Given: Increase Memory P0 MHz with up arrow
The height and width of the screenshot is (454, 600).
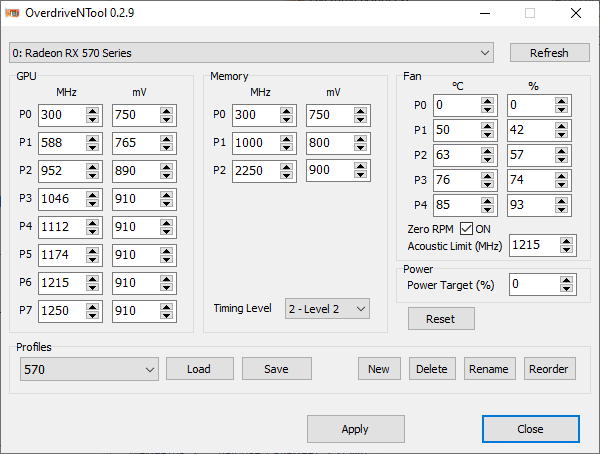Looking at the screenshot, I should pyautogui.click(x=286, y=111).
